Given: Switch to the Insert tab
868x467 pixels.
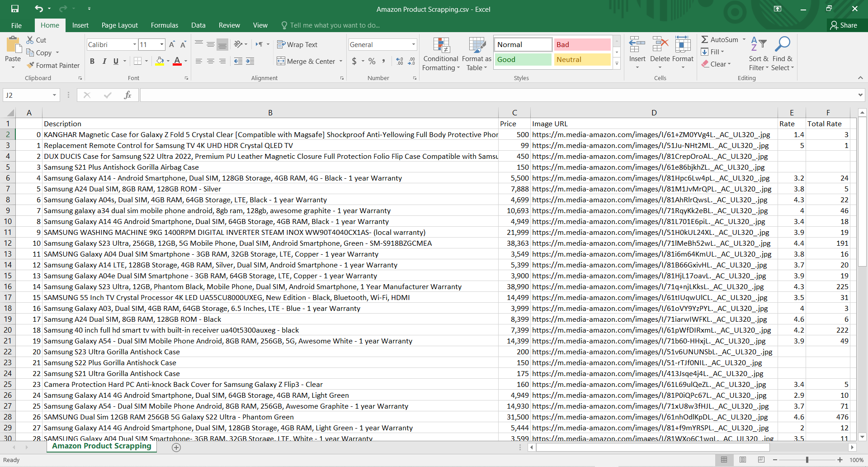Looking at the screenshot, I should point(80,25).
